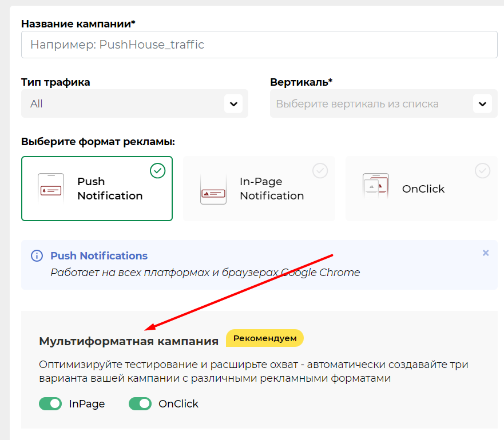504x440 pixels.
Task: Turn off the OnClick toggle switch
Action: [x=140, y=403]
